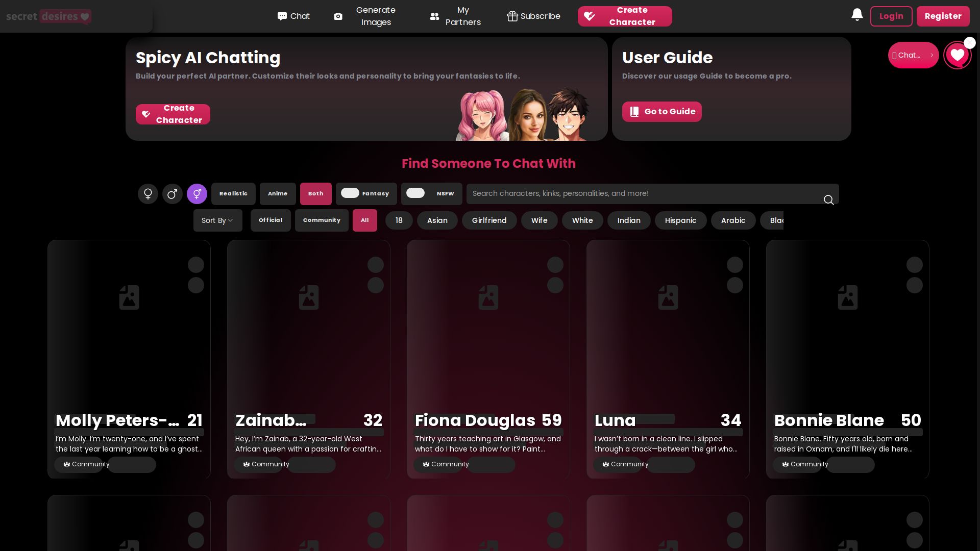Select the female gender filter icon
Image resolution: width=980 pixels, height=551 pixels.
pyautogui.click(x=148, y=194)
